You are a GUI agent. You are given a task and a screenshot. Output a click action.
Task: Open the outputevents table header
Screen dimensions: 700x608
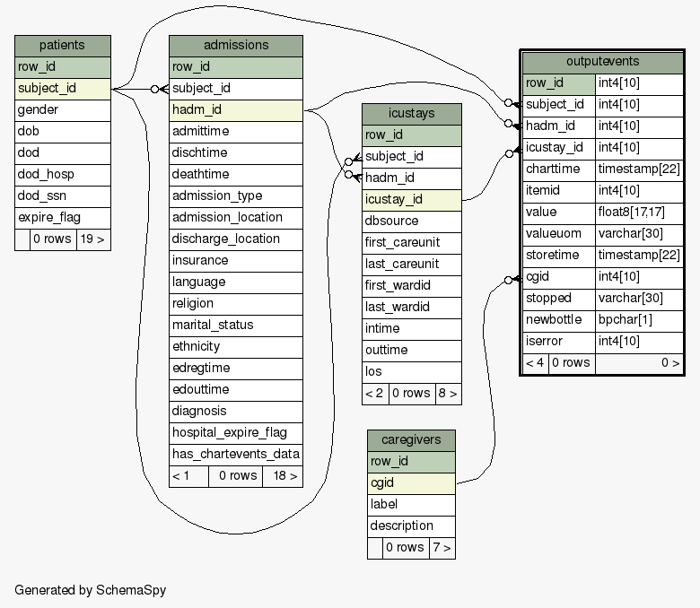[603, 62]
